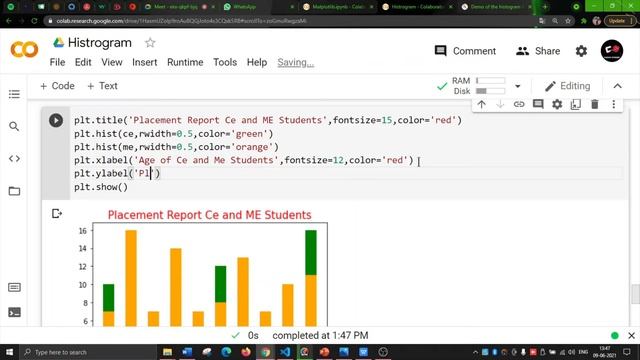Bookmark this page with the star in the address bar
Screen dimensions: 640x360
pos(568,21)
